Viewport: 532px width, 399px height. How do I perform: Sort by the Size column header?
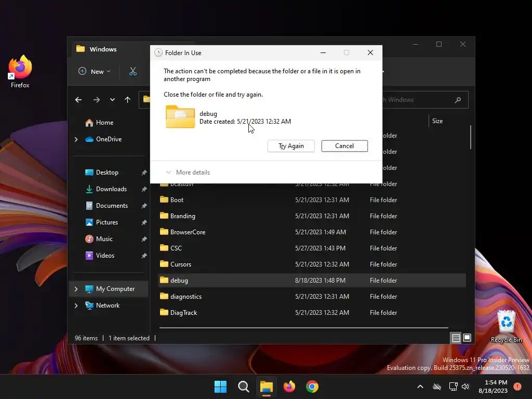[437, 121]
